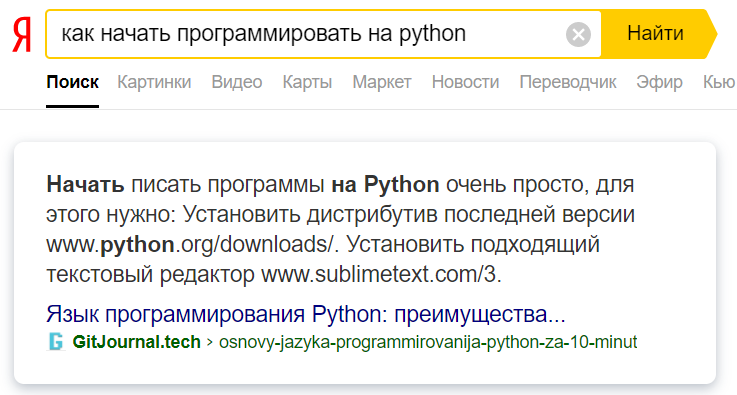Open the partially visible Кью tab
This screenshot has height=395, width=737.
point(720,82)
